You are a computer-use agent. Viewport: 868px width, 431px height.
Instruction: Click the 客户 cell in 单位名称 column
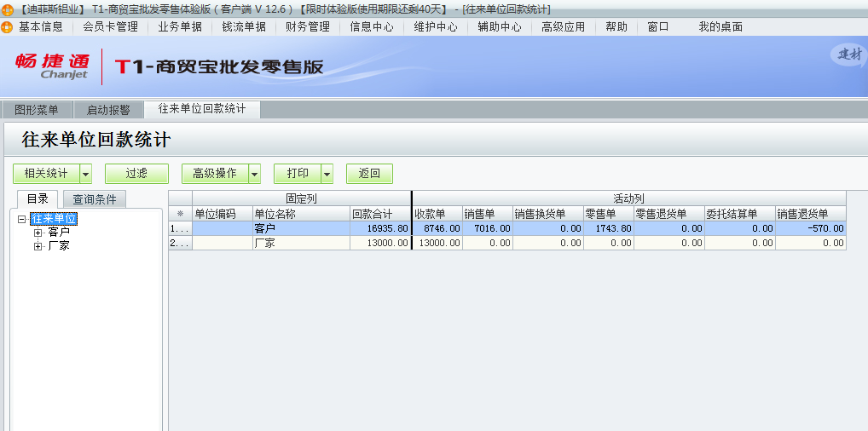click(301, 228)
